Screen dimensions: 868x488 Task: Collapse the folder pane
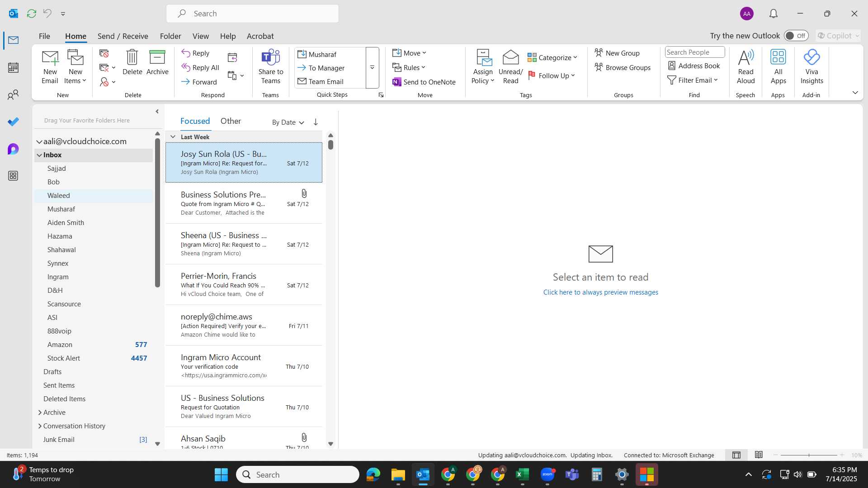click(x=157, y=112)
